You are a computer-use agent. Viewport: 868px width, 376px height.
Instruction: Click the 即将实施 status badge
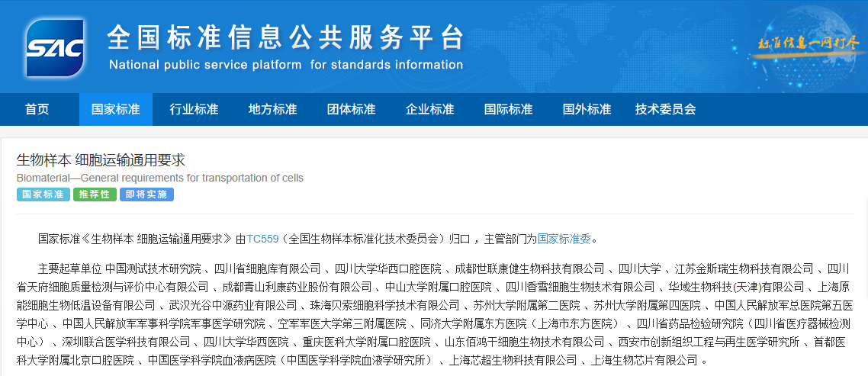[x=146, y=194]
